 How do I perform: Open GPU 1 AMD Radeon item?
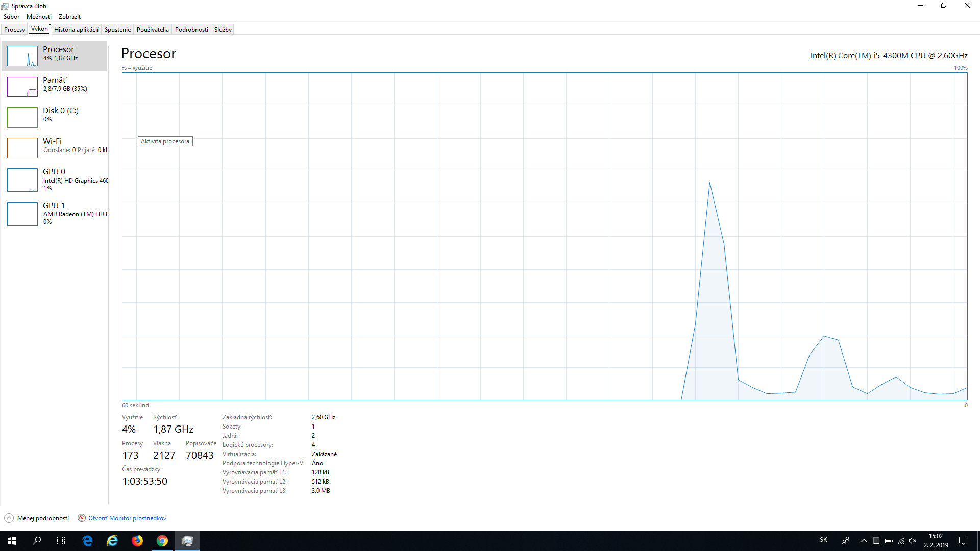[x=56, y=213]
